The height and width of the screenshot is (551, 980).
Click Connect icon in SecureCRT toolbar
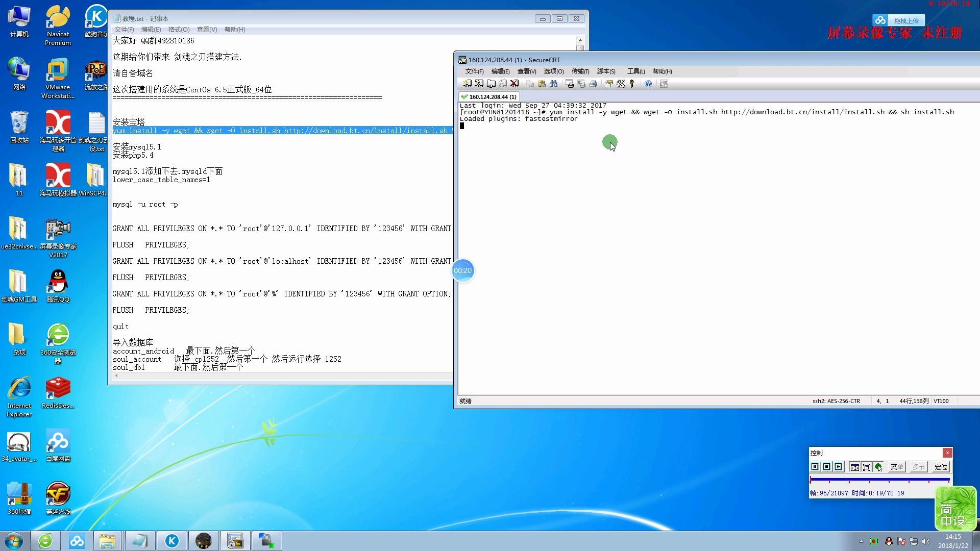[x=467, y=84]
